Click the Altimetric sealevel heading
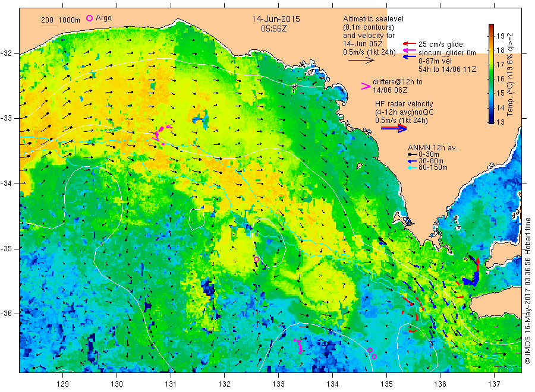Image resolution: width=535 pixels, height=392 pixels. (373, 19)
